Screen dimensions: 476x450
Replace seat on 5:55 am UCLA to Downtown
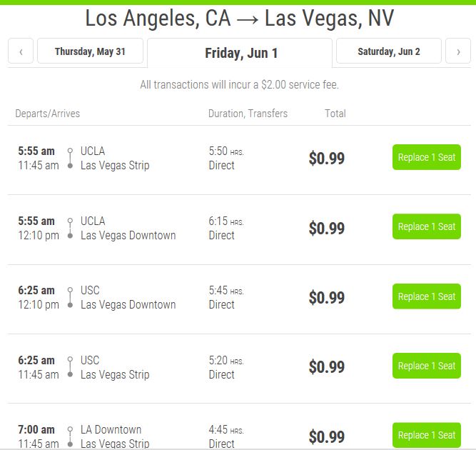click(x=427, y=226)
